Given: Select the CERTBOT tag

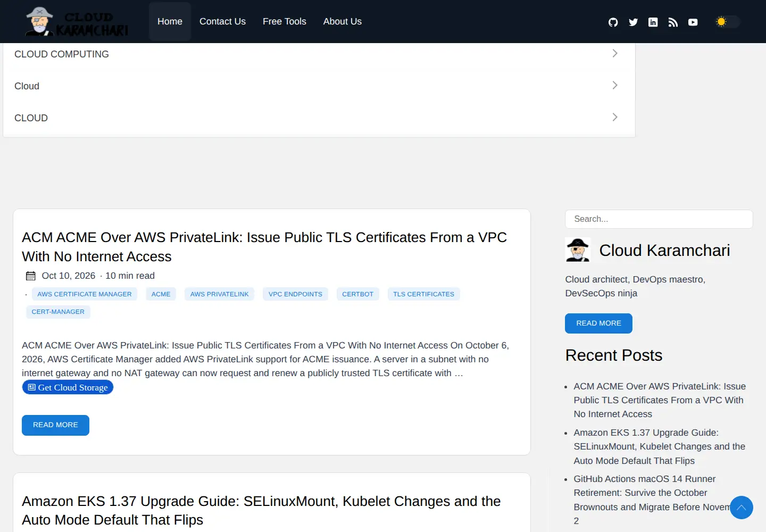Looking at the screenshot, I should tap(358, 294).
